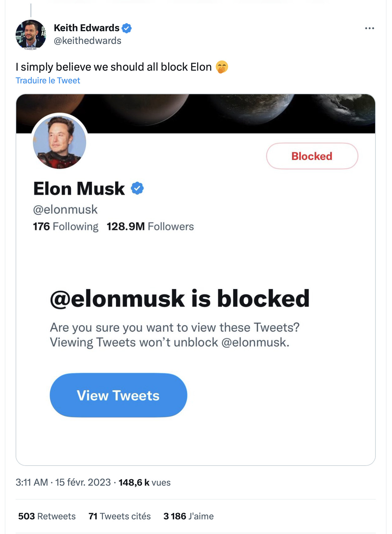Screen dimensions: 392x534
Task: Click the face-with-hand emoji in the tweet
Action: [222, 67]
